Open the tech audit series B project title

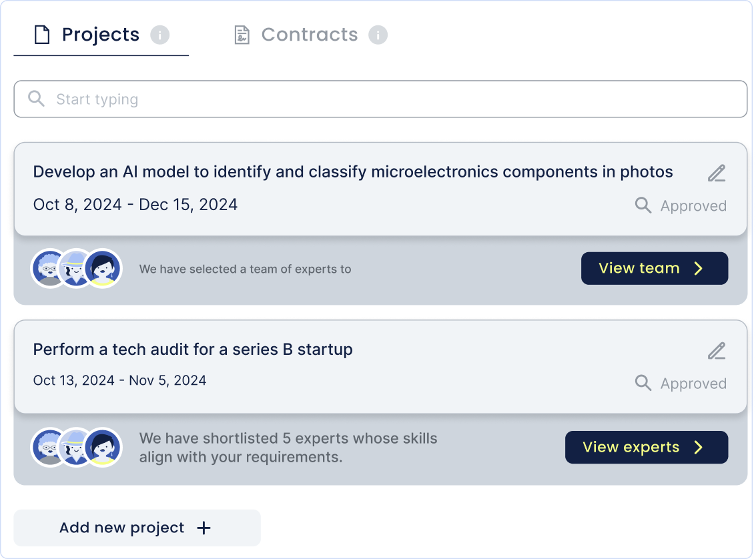193,350
